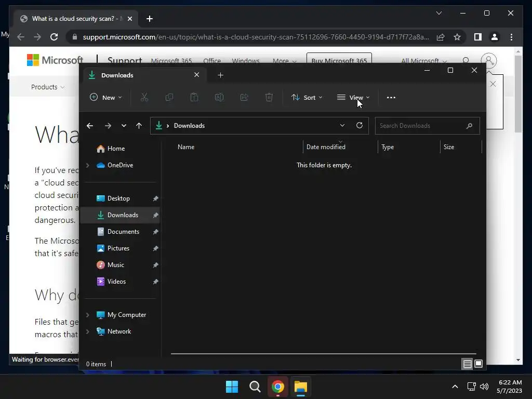The image size is (532, 399).
Task: Add a new File Explorer tab
Action: click(220, 75)
